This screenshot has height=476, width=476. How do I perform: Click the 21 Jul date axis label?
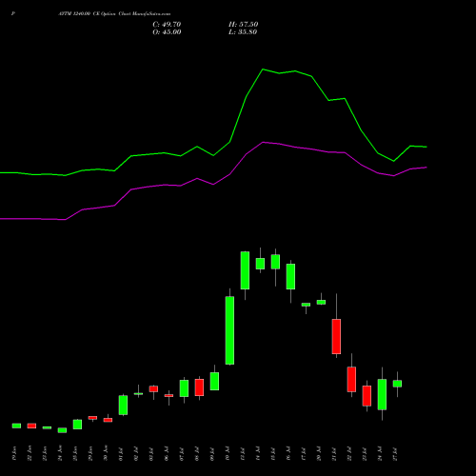click(334, 453)
